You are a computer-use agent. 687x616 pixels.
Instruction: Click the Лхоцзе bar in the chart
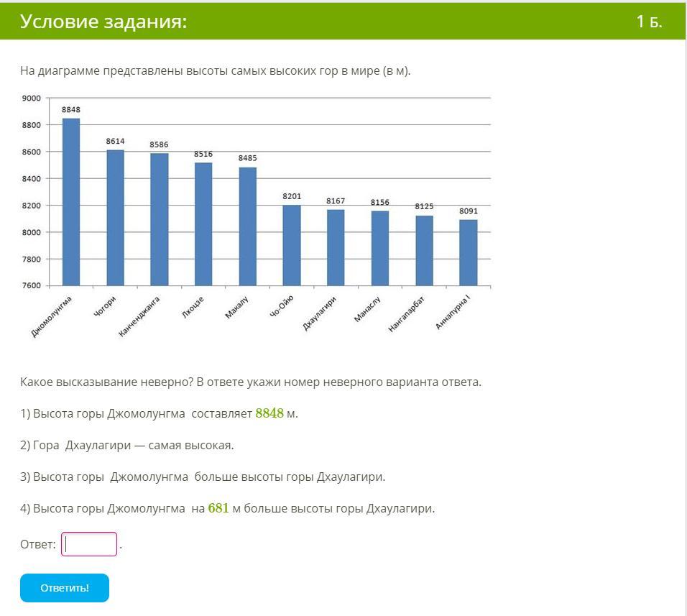203,224
